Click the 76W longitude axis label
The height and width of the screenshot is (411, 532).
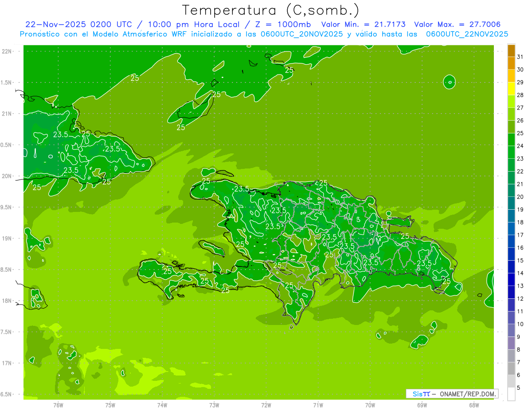tap(58, 405)
